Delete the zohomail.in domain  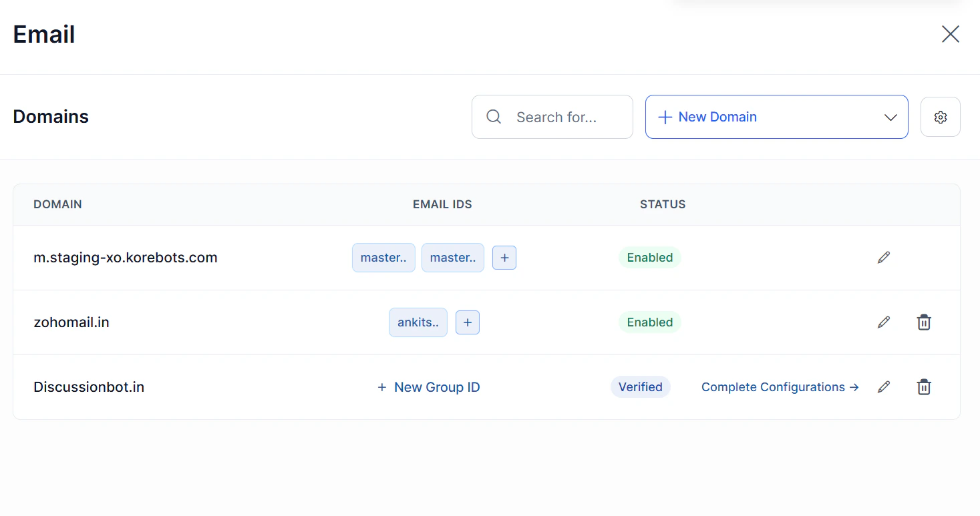924,322
